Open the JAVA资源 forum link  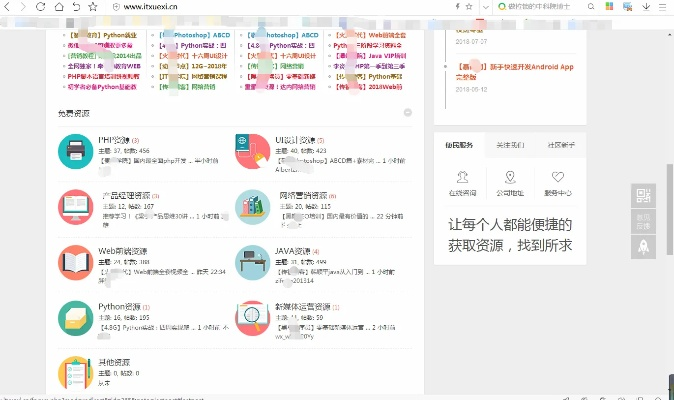pyautogui.click(x=293, y=251)
